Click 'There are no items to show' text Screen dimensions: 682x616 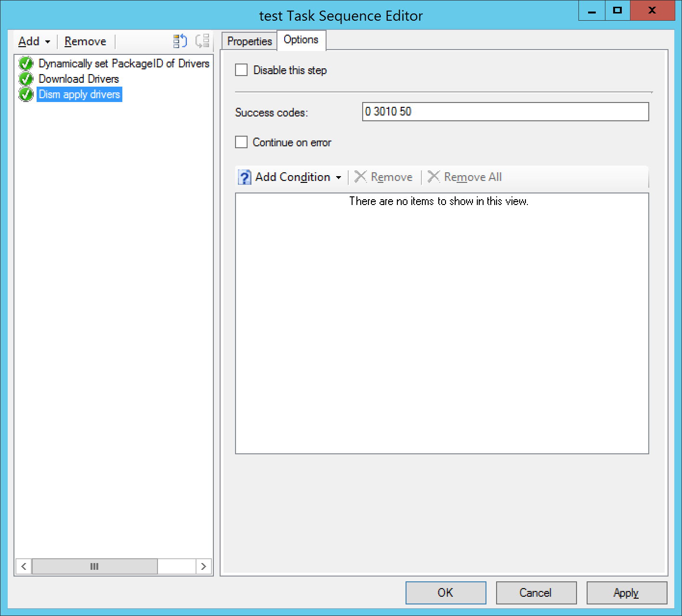point(439,201)
